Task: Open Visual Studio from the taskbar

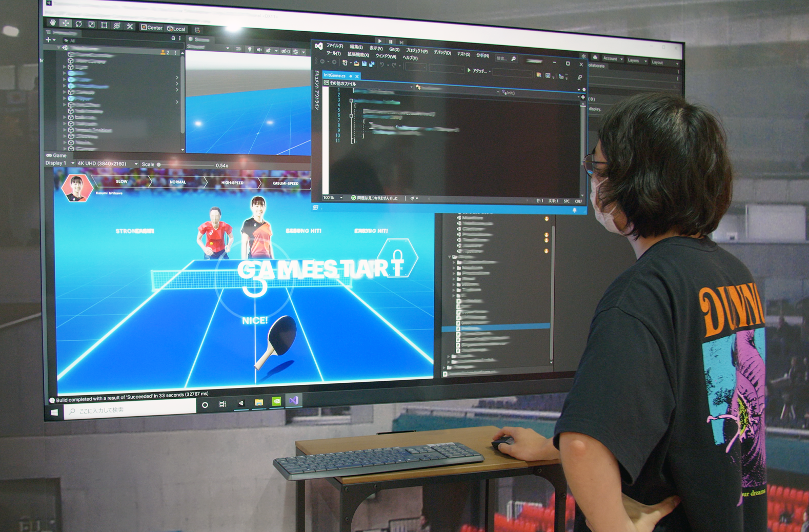Action: [293, 400]
